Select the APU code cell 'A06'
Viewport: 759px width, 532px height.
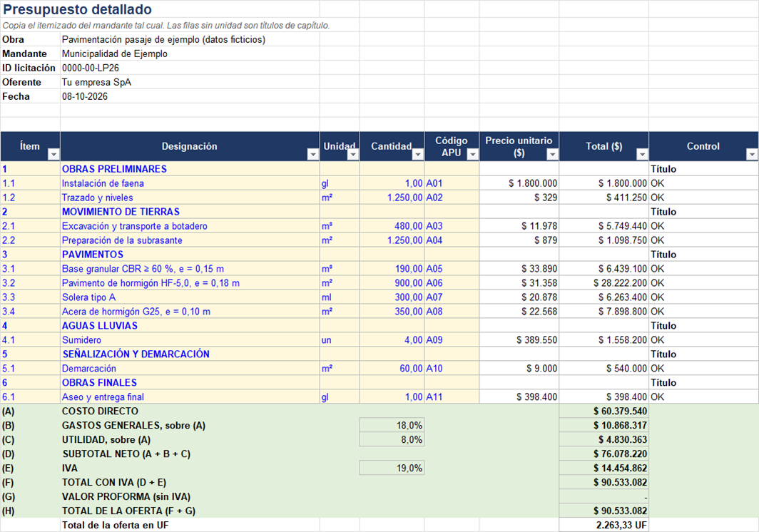click(452, 282)
